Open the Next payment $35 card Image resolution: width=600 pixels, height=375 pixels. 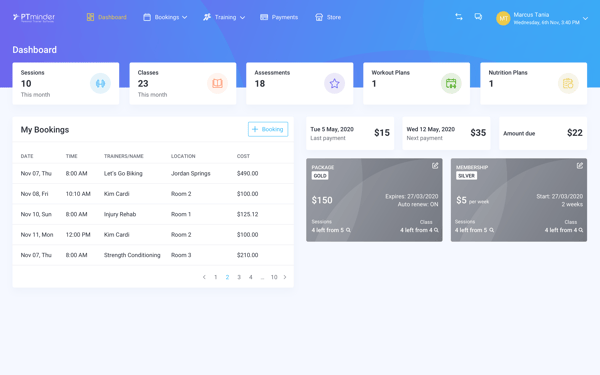(446, 133)
